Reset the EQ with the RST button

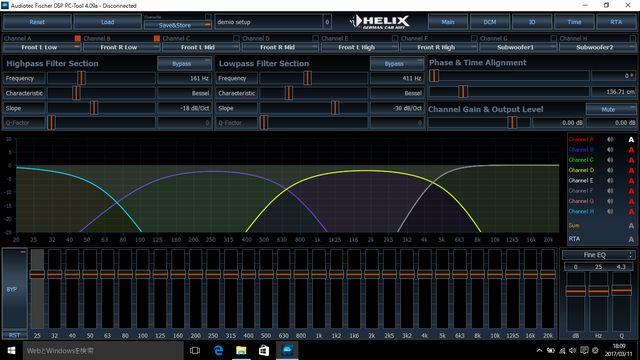point(15,335)
